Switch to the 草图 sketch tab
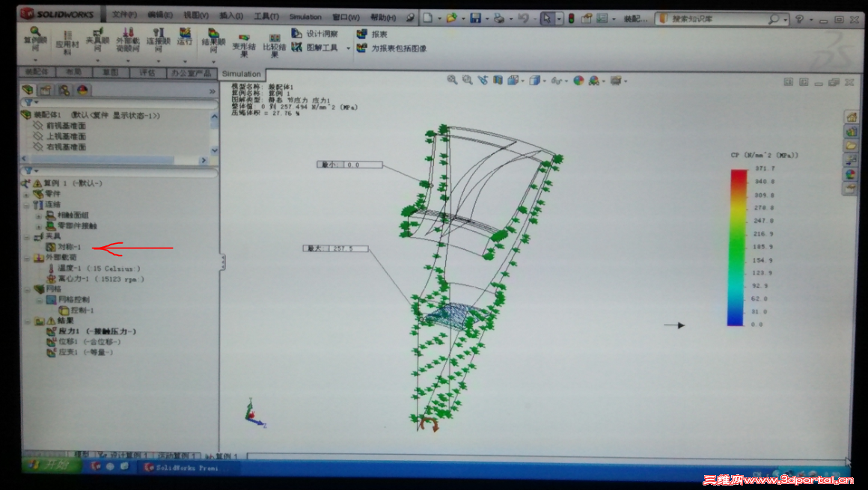Viewport: 868px width, 490px height. [x=110, y=73]
